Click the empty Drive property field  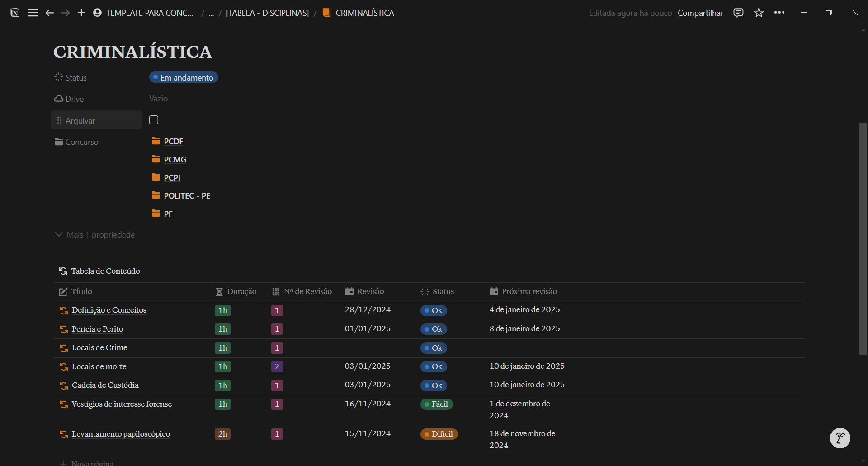coord(159,99)
